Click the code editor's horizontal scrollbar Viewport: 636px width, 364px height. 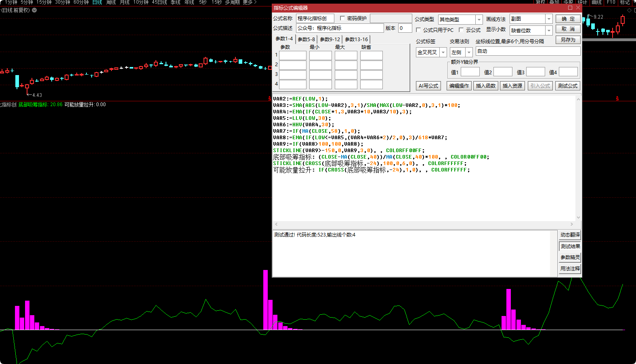point(424,224)
